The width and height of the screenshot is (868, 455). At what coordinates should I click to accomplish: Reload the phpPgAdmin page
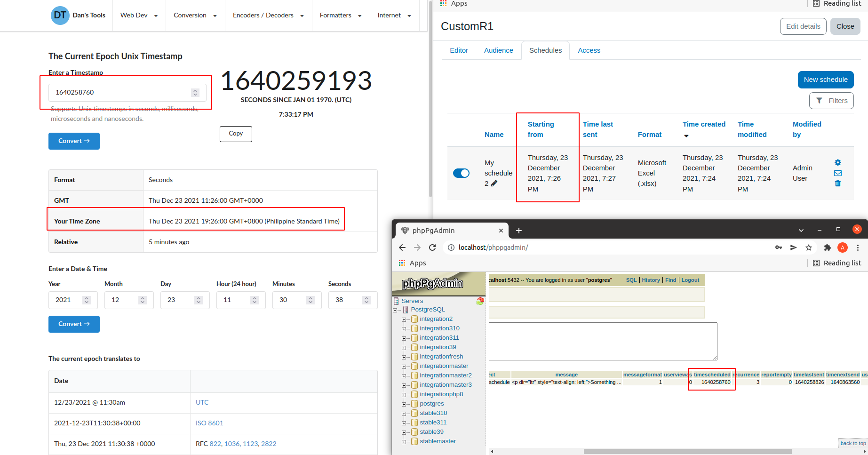432,247
